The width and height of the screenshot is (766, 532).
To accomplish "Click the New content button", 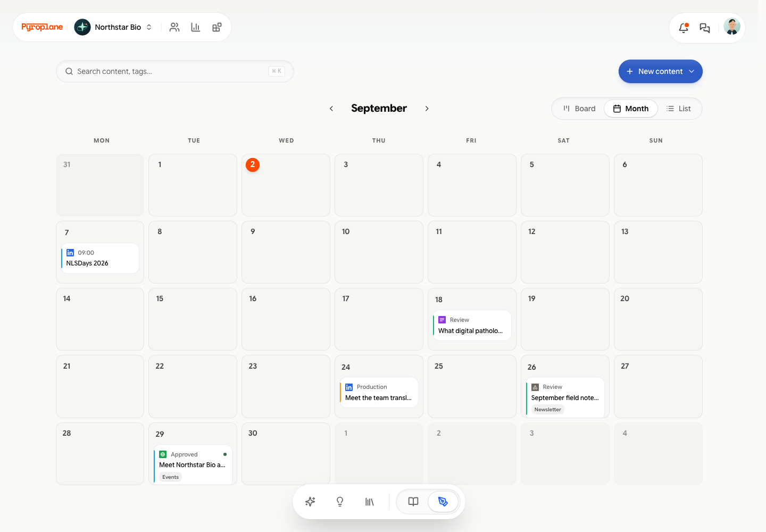I will 660,71.
